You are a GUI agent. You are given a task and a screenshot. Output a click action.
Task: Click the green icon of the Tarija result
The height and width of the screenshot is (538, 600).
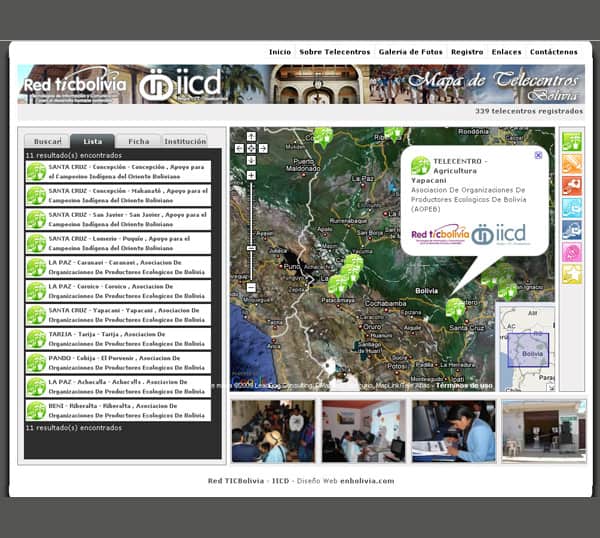point(36,339)
